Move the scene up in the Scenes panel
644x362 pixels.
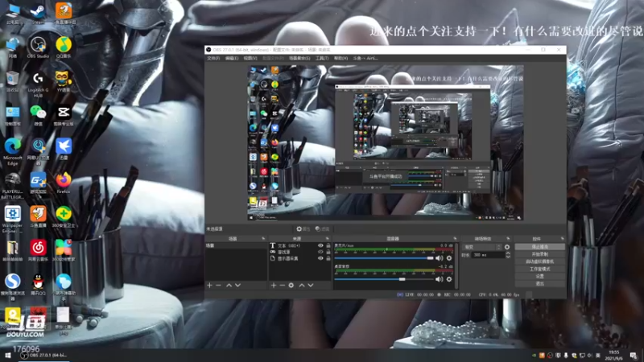click(229, 286)
